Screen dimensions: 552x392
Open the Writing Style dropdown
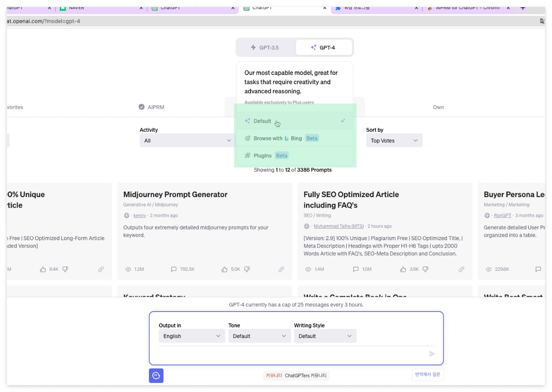pos(325,336)
